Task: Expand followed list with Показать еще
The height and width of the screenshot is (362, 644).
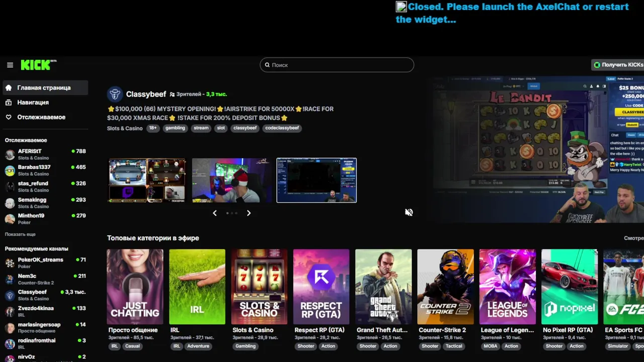Action: coord(20,234)
